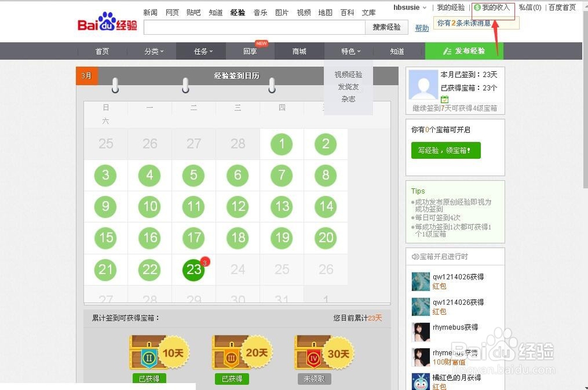Click the NEW badge on the 回享 tab
Screen dimensions: 588x390
click(x=261, y=43)
